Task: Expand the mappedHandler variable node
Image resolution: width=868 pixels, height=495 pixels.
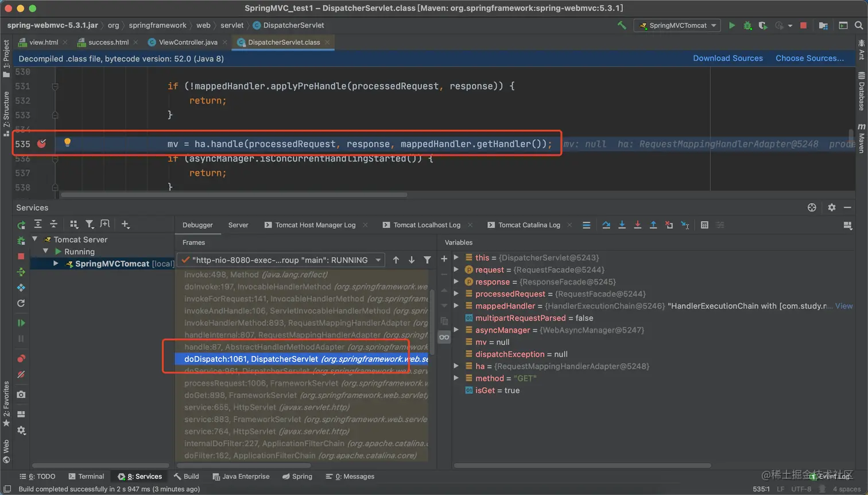Action: 456,306
